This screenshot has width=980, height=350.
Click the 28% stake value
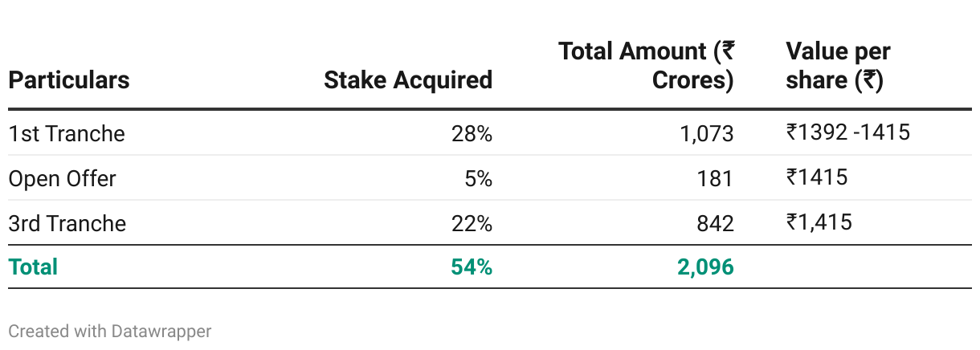pyautogui.click(x=472, y=133)
